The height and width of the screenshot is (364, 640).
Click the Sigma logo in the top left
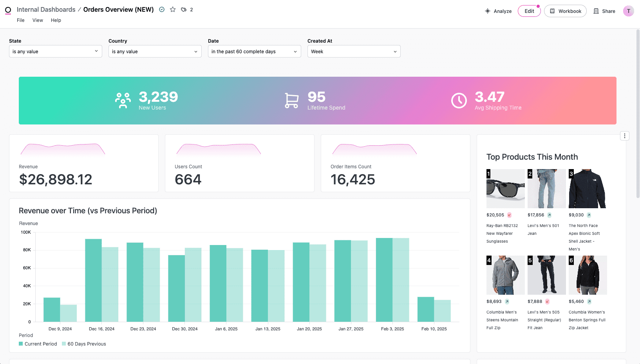click(x=8, y=10)
